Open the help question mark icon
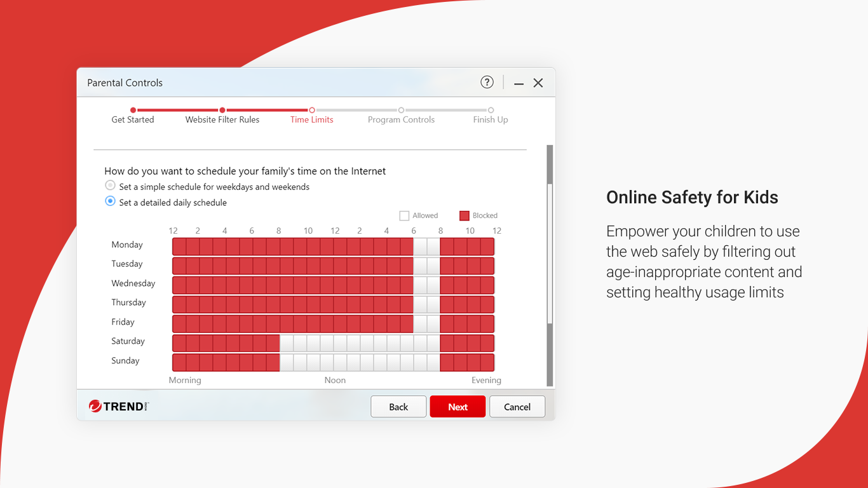Viewport: 868px width, 488px height. coord(487,82)
